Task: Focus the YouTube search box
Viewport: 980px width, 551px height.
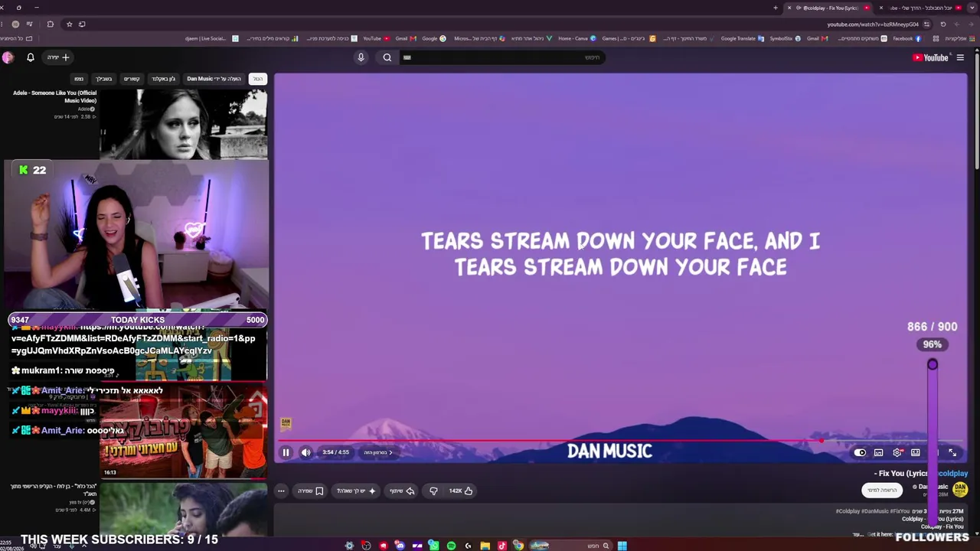Action: coord(501,57)
